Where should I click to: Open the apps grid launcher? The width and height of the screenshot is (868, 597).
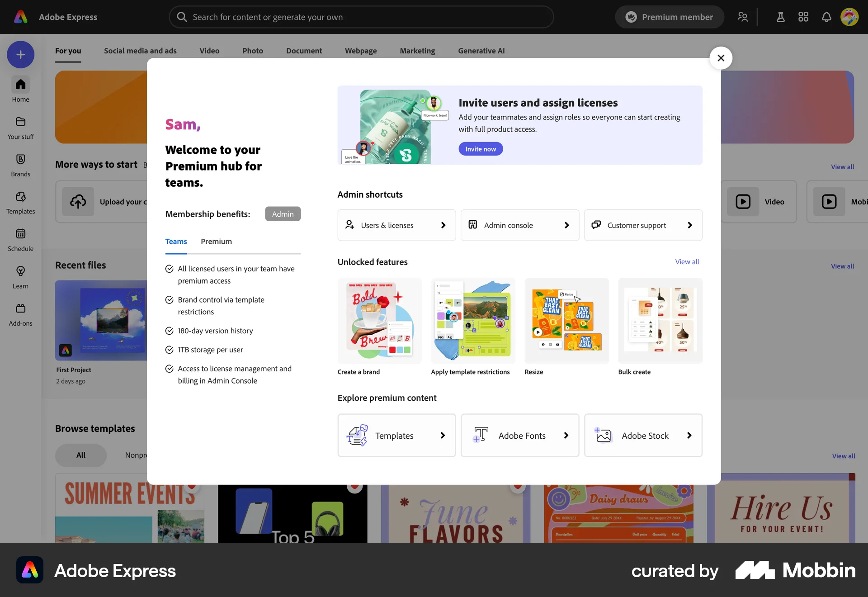click(803, 17)
